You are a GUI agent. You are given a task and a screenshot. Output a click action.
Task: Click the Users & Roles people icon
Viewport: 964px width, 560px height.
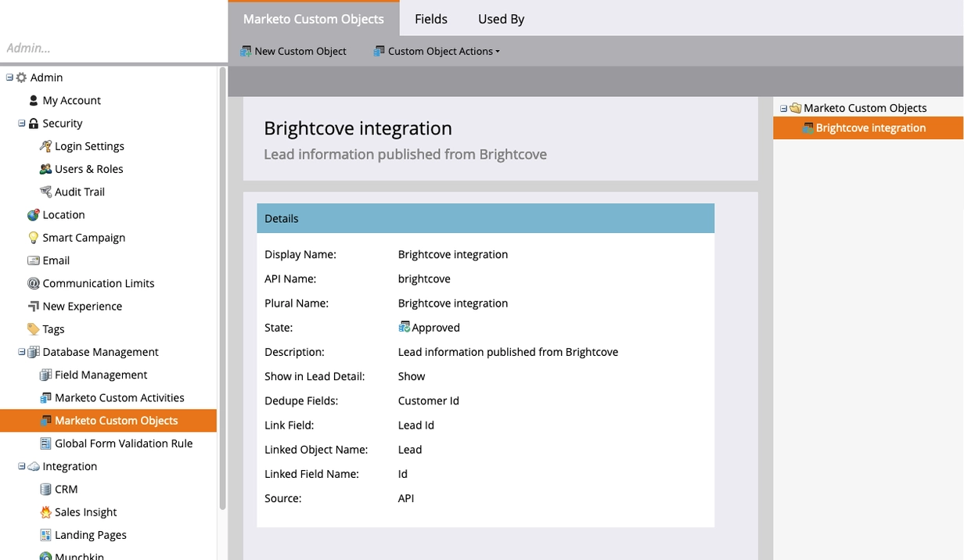pos(45,168)
